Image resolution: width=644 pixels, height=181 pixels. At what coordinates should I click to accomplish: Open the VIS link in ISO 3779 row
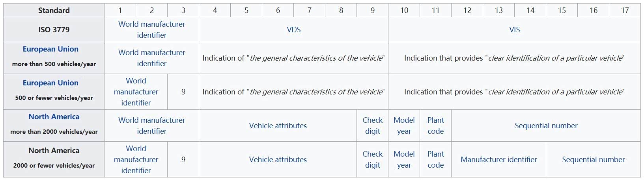pyautogui.click(x=514, y=30)
